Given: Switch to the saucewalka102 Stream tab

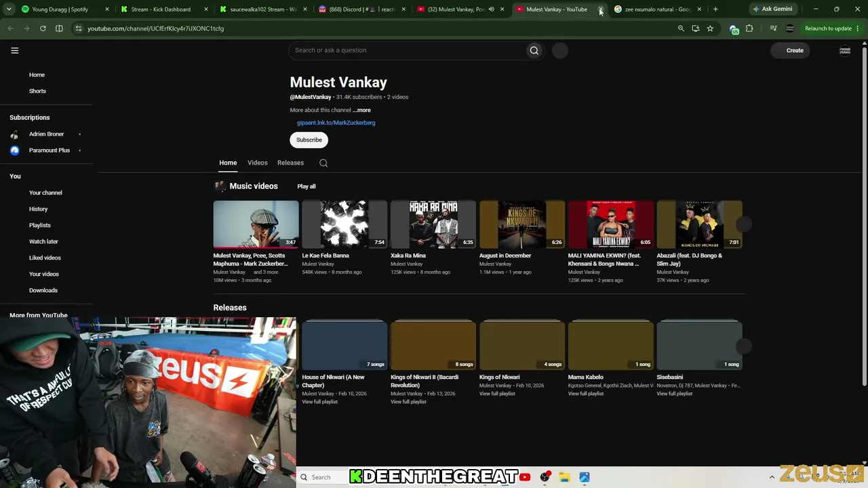Looking at the screenshot, I should [x=262, y=9].
